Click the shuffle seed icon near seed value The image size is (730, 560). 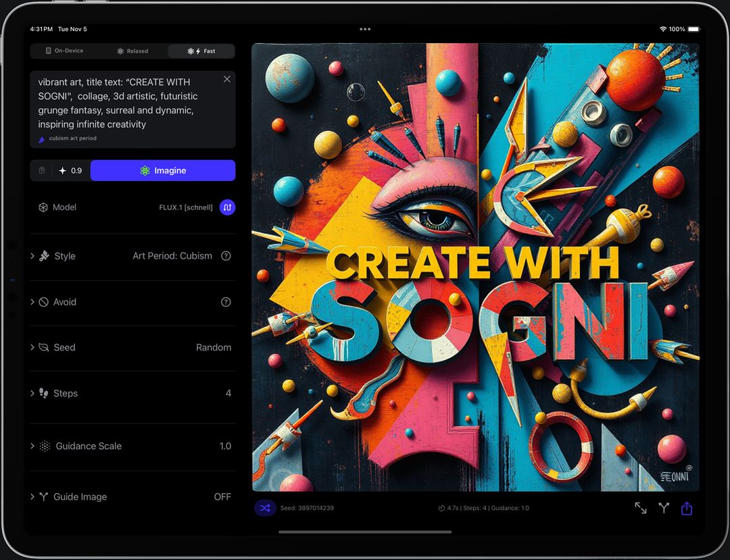(x=265, y=507)
